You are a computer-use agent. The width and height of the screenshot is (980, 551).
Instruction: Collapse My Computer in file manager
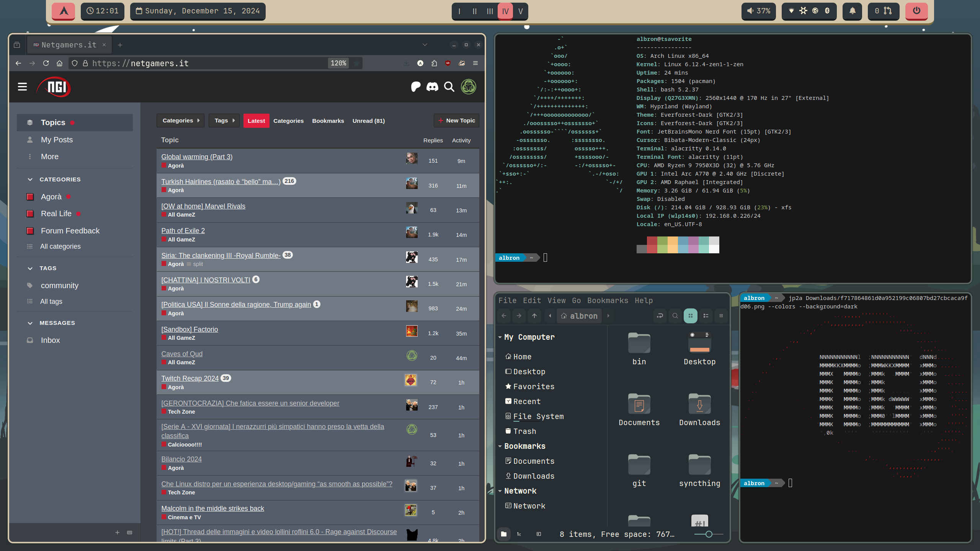(x=500, y=337)
